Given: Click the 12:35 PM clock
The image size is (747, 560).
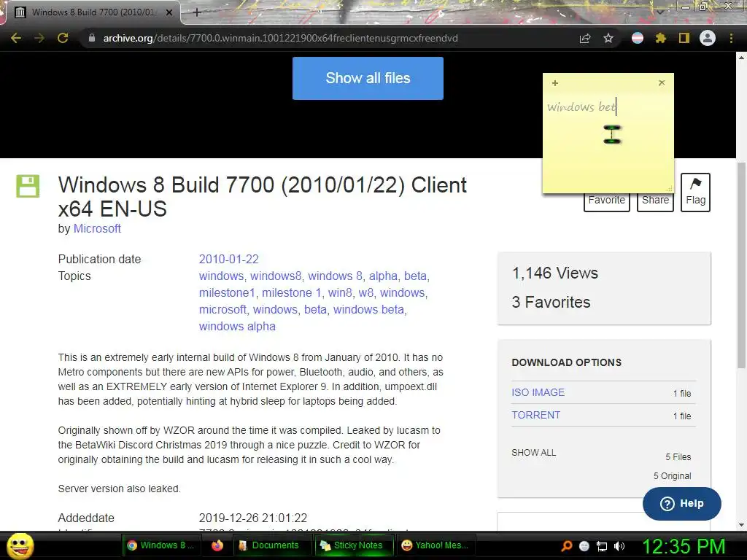Looking at the screenshot, I should point(684,545).
